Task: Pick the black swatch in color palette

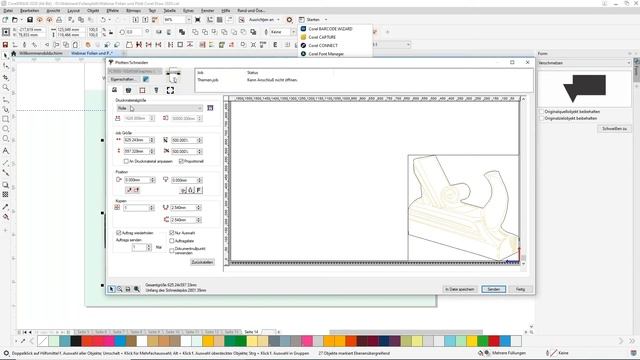Action: (76, 341)
